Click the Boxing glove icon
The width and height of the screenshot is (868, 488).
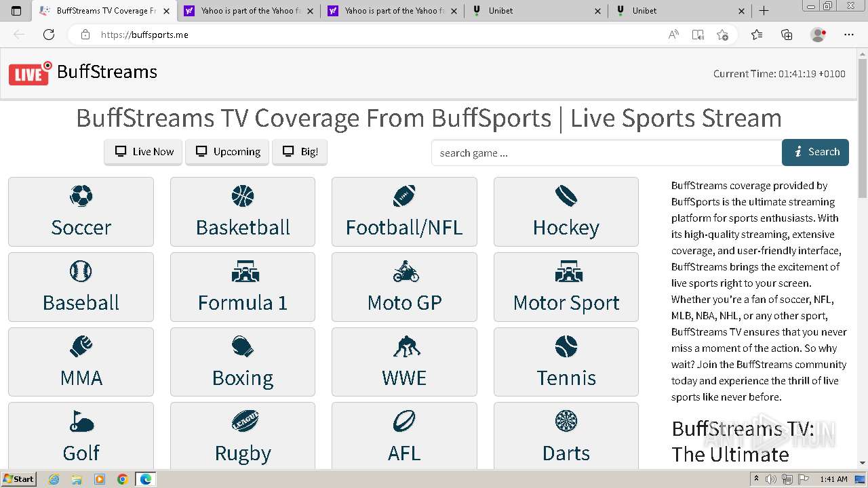[242, 346]
